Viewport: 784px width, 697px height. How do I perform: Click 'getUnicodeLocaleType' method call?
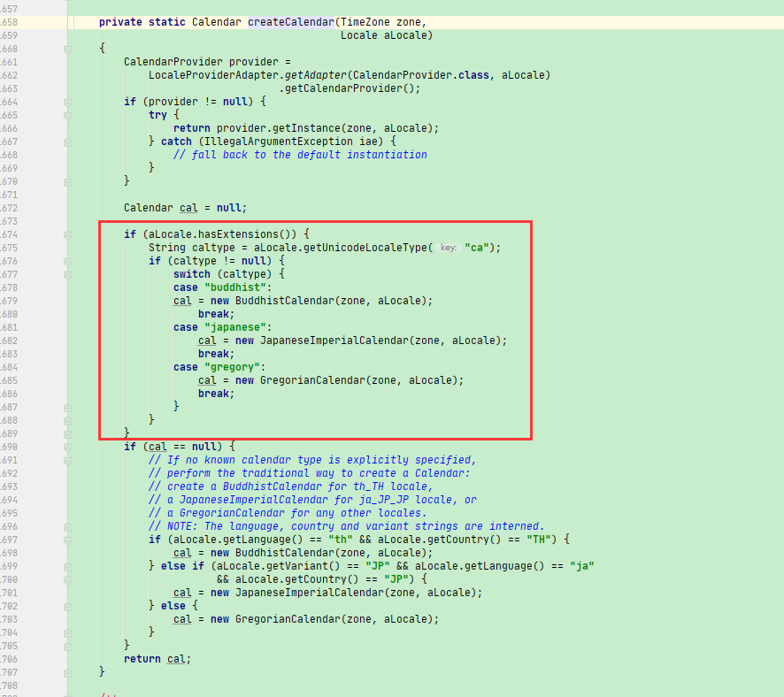[365, 248]
